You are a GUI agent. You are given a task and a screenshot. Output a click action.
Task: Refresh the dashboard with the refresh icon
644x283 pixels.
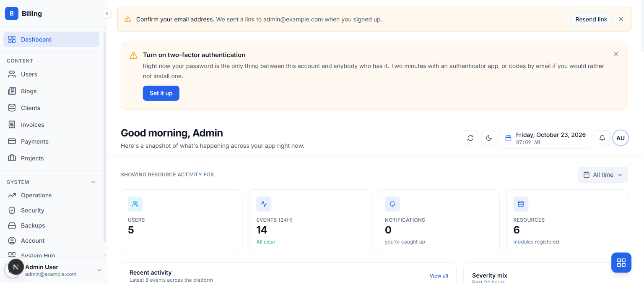click(x=470, y=138)
